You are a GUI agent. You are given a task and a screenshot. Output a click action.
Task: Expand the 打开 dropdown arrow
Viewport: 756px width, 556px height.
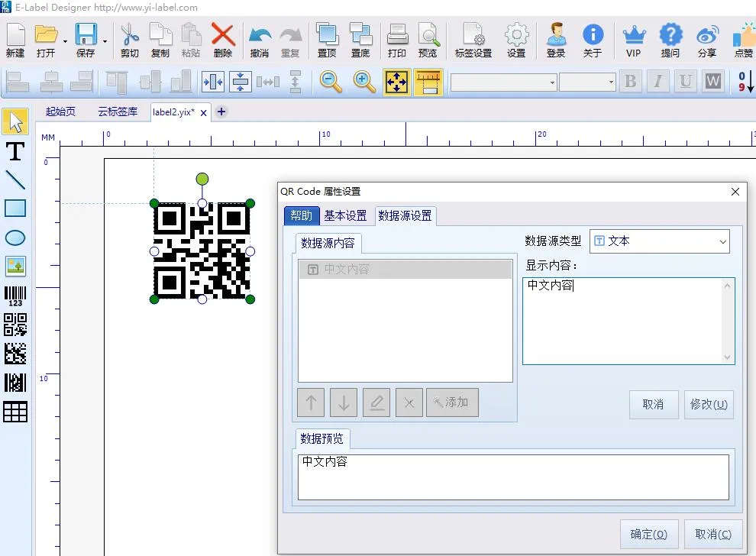65,41
